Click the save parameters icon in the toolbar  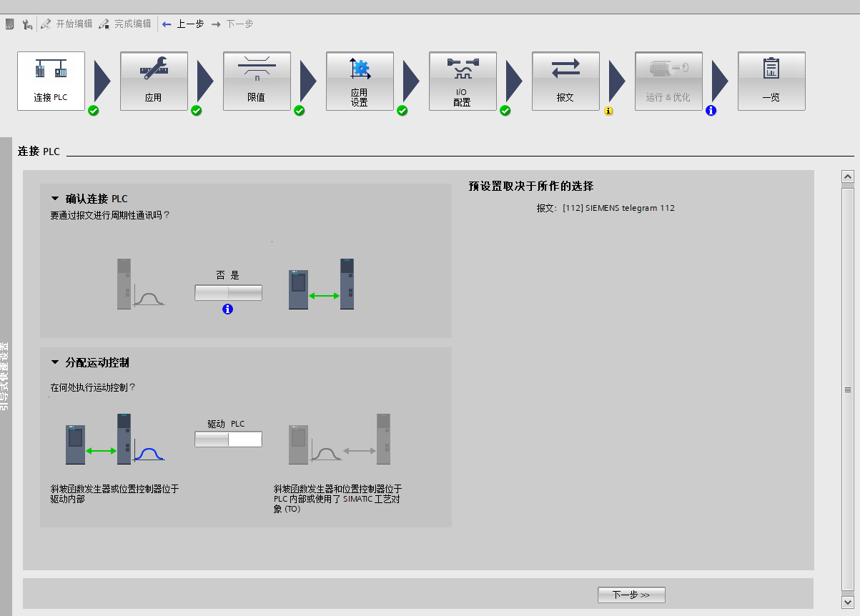click(9, 24)
